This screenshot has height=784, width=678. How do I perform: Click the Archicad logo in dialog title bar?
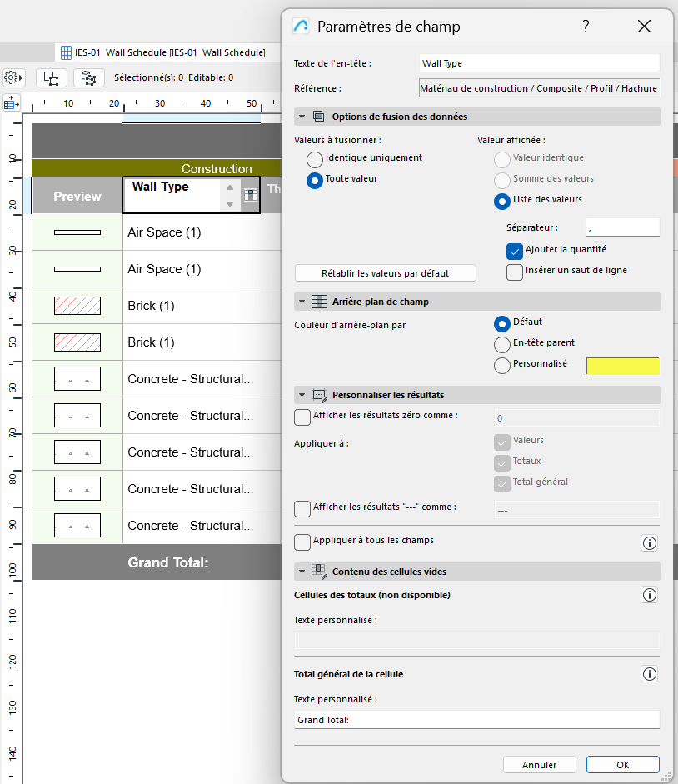coord(302,27)
